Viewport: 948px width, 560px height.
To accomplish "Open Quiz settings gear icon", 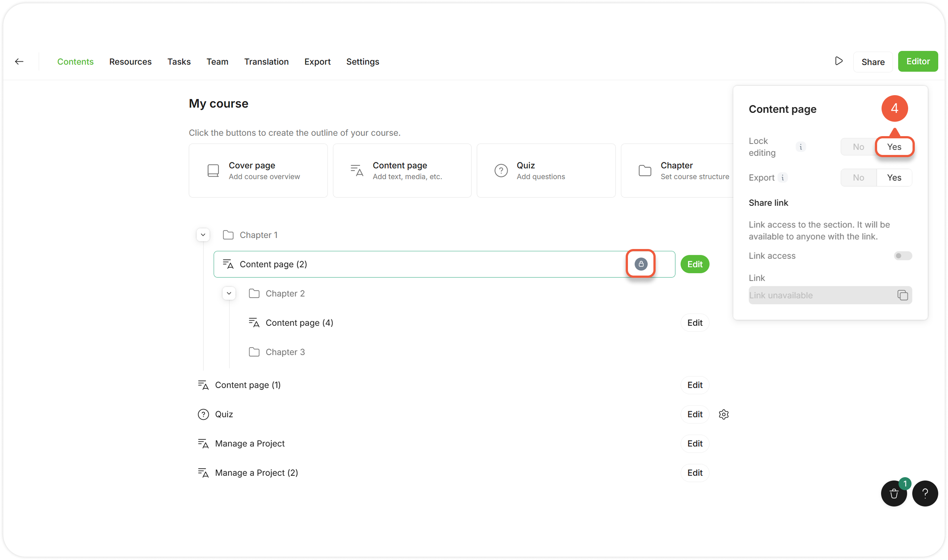I will 723,414.
